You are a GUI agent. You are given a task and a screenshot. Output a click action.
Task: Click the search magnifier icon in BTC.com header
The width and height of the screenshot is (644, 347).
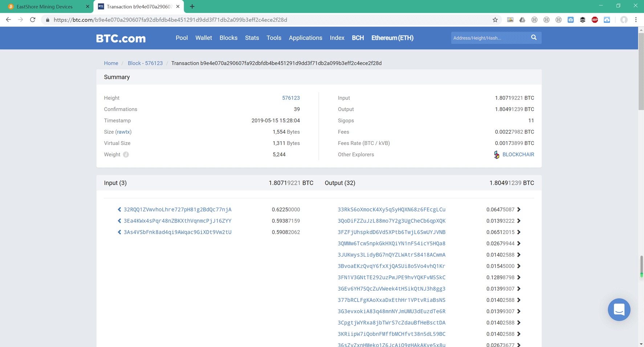[534, 37]
